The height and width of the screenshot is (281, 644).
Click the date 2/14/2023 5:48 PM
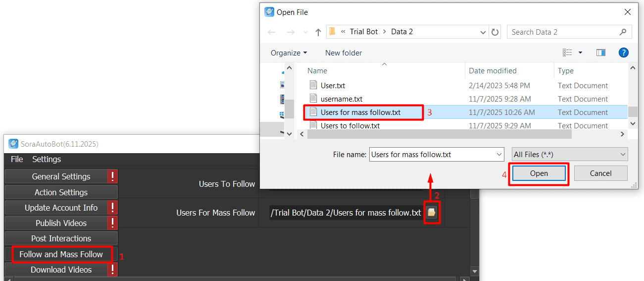(x=499, y=85)
